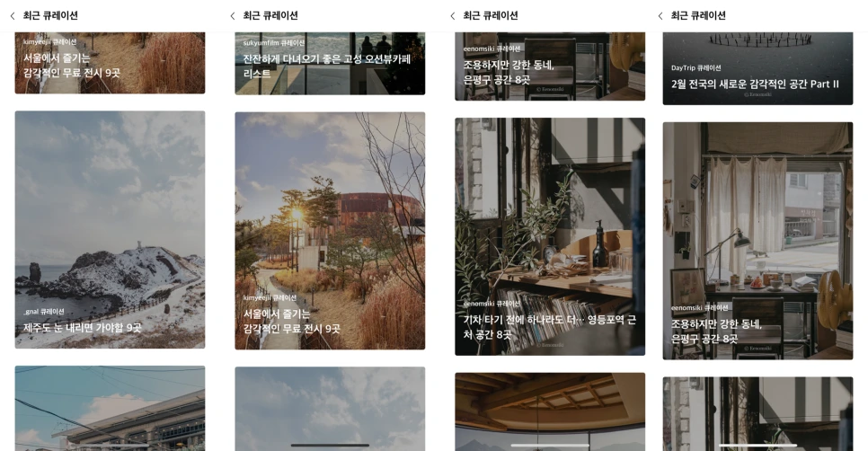Tap the home indicator bar on the second screen

coord(330,445)
